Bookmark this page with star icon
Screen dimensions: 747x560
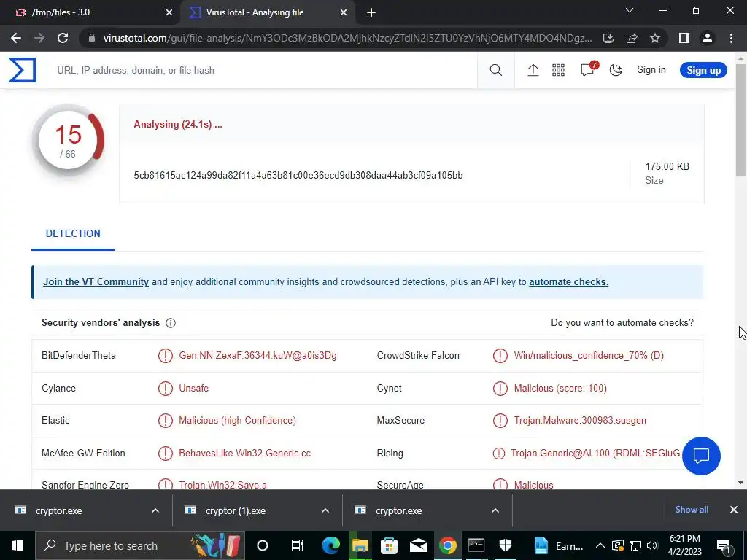pos(655,38)
